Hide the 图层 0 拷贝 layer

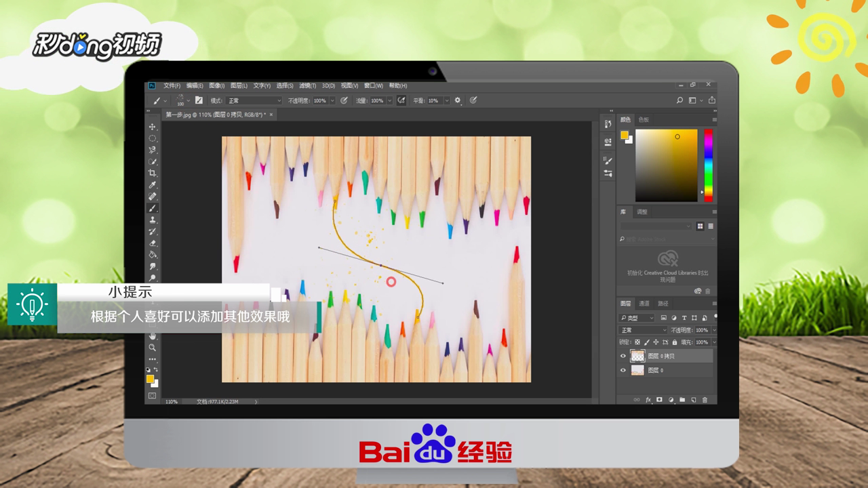click(623, 356)
